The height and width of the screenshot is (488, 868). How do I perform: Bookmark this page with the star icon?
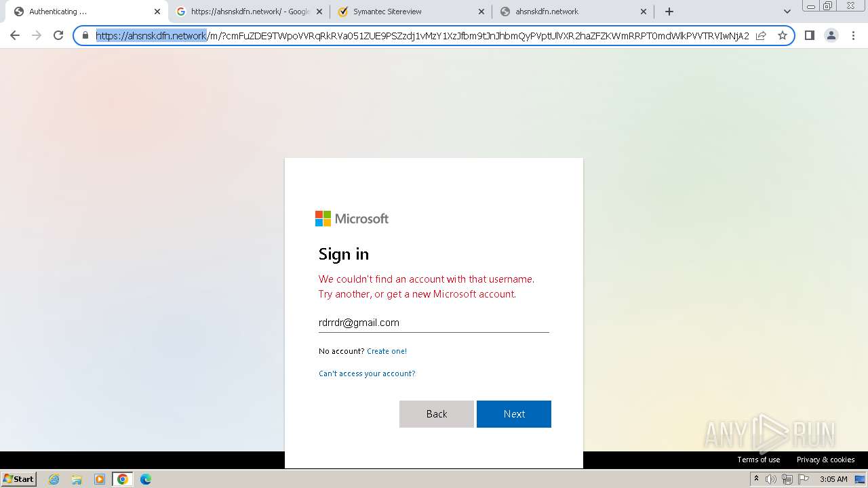pyautogui.click(x=782, y=36)
